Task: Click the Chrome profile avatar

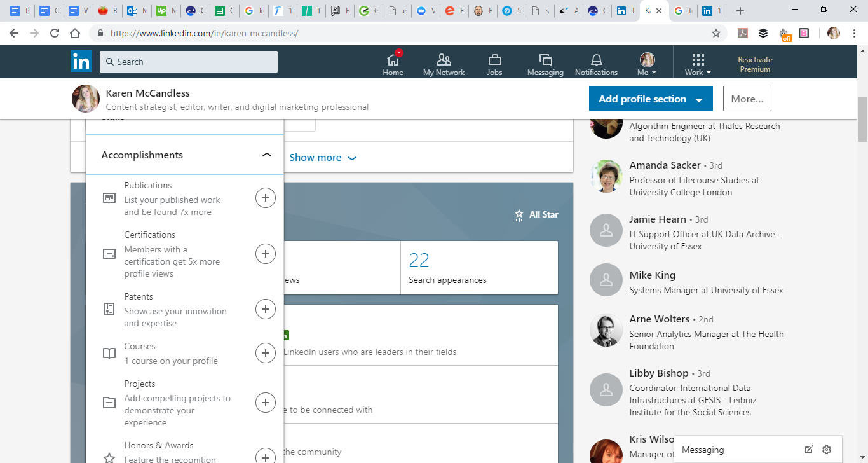Action: pyautogui.click(x=834, y=33)
